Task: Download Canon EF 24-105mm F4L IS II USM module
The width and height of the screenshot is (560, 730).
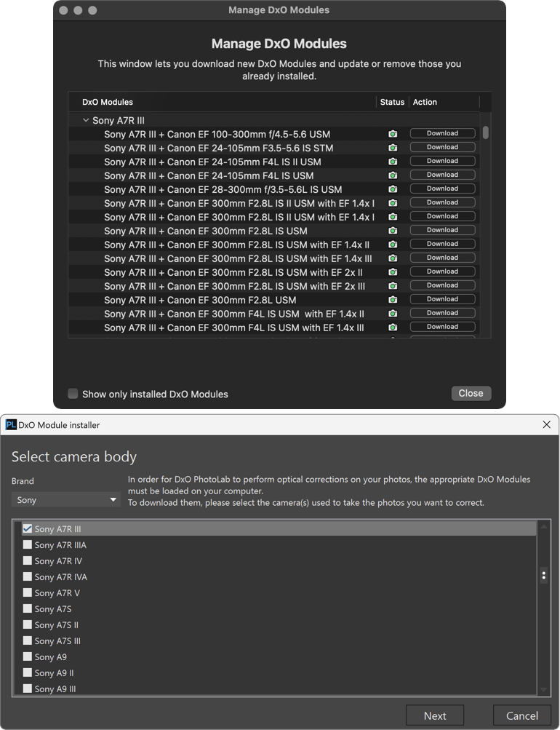Action: [x=442, y=161]
